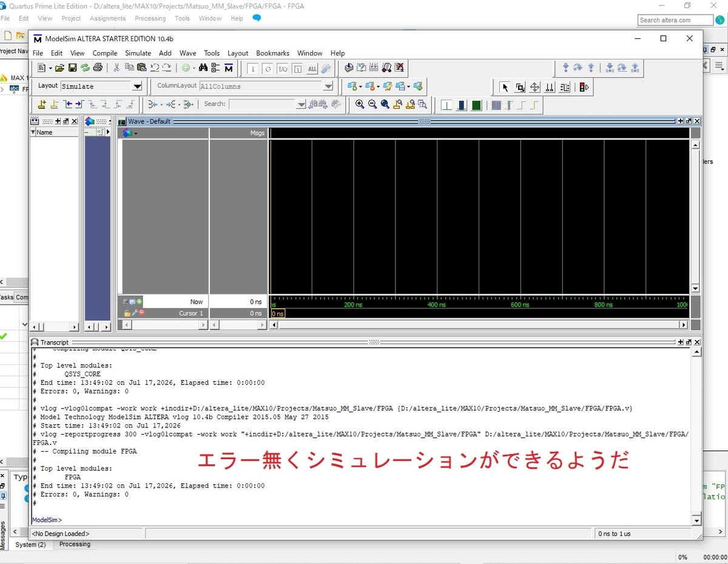The image size is (728, 564).
Task: Click the Delete Cursor icon
Action: coord(55,104)
